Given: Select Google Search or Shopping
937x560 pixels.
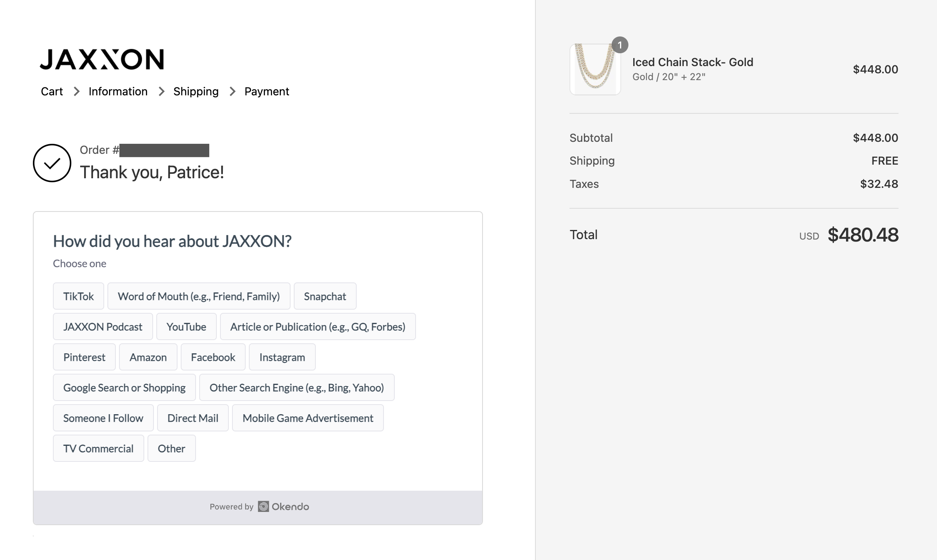Looking at the screenshot, I should pyautogui.click(x=124, y=388).
